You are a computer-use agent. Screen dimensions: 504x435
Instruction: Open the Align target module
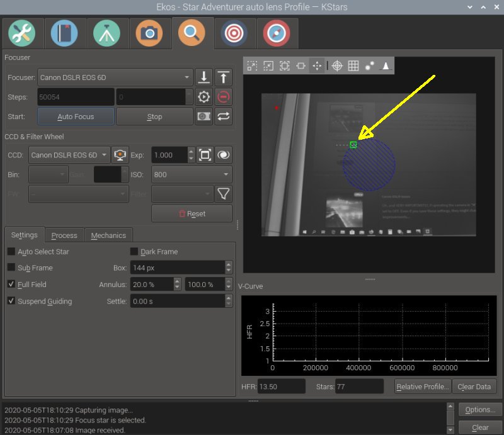[x=234, y=33]
